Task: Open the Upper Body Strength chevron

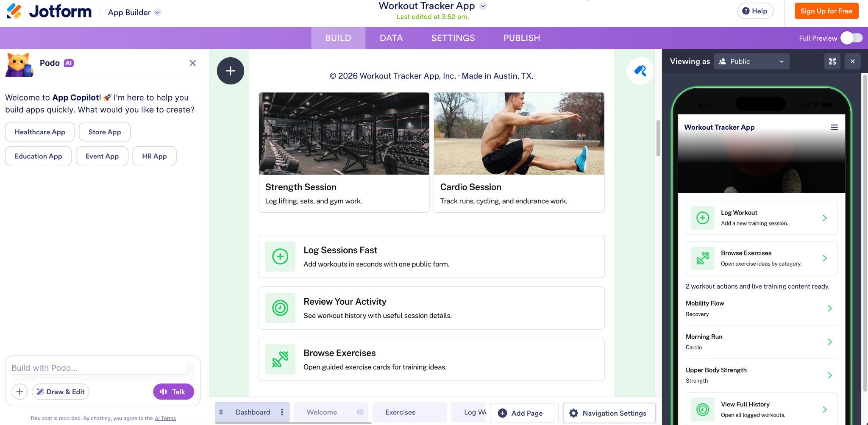Action: click(830, 375)
